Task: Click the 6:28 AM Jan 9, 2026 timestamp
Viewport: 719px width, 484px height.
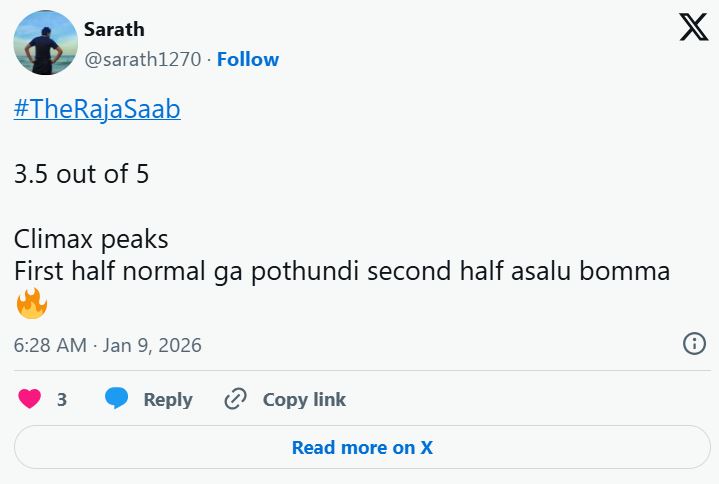Action: [108, 345]
